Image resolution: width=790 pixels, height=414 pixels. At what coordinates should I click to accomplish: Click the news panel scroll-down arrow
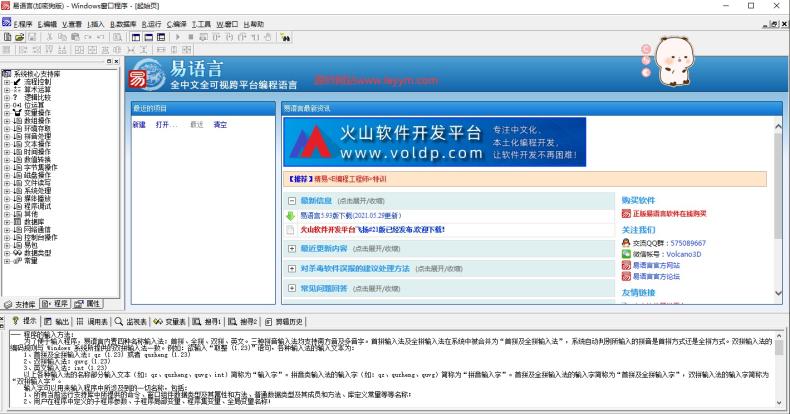point(778,293)
